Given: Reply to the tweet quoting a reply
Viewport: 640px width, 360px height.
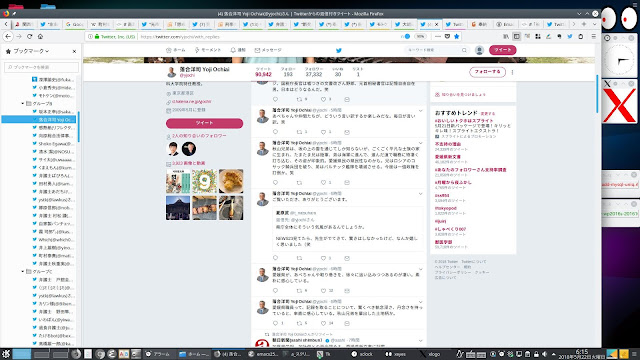Looking at the screenshot, I should point(275,258).
